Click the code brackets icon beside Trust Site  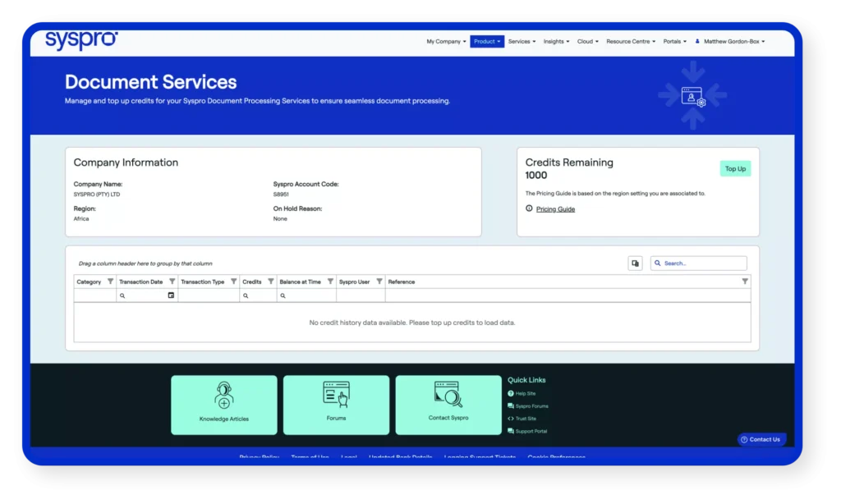click(511, 419)
